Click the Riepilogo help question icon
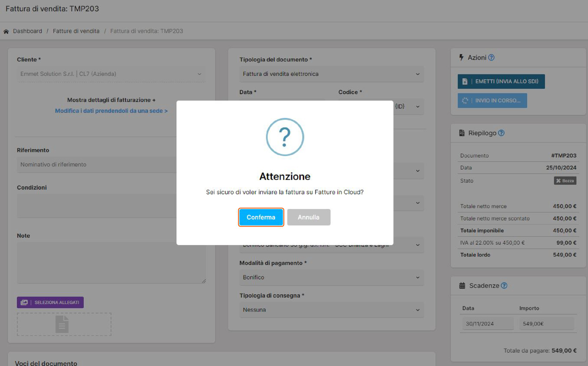Viewport: 588px width, 366px height. pos(501,133)
